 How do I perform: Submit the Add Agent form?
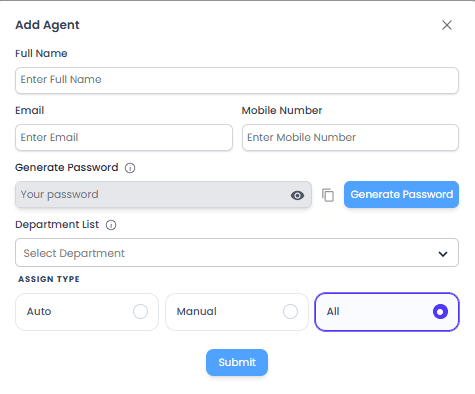(x=237, y=363)
